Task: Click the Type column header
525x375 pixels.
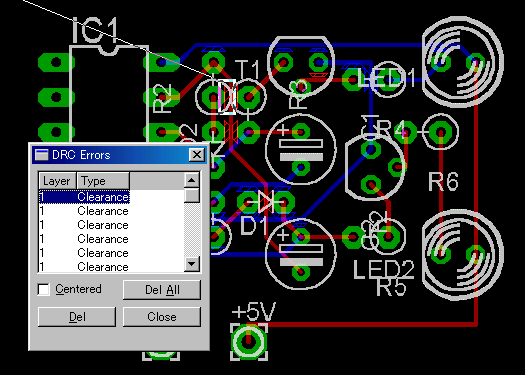Action: click(103, 181)
